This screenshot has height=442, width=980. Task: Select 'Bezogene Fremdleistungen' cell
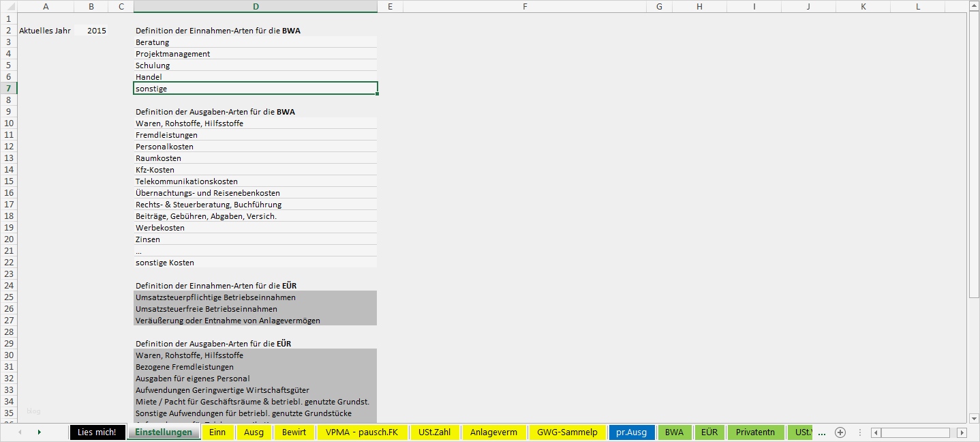[256, 367]
